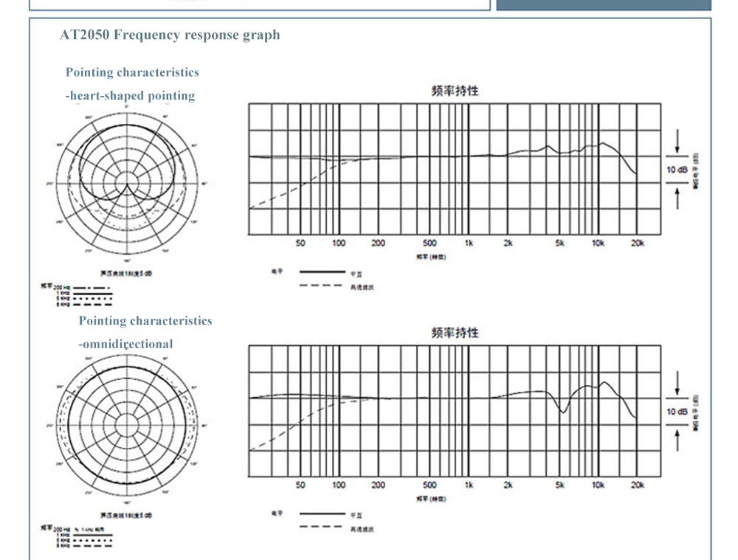738x560 pixels.
Task: Open the omnidirectional polar pattern diagram
Action: point(127,426)
